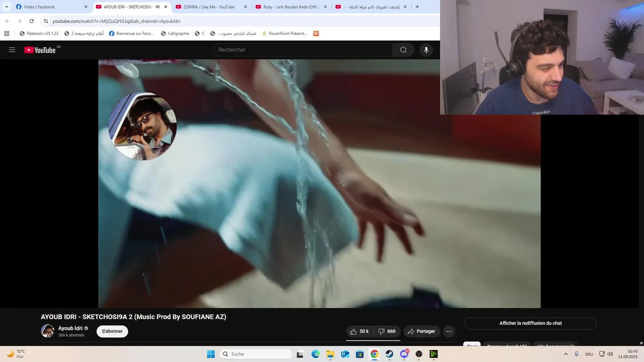Dislike the video with thumbs-down 660
Image resolution: width=644 pixels, height=362 pixels.
[387, 331]
